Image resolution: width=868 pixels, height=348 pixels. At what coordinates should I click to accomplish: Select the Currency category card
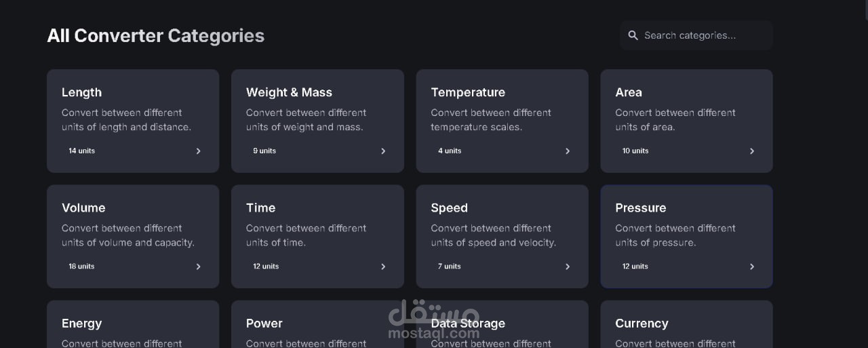[x=686, y=324]
